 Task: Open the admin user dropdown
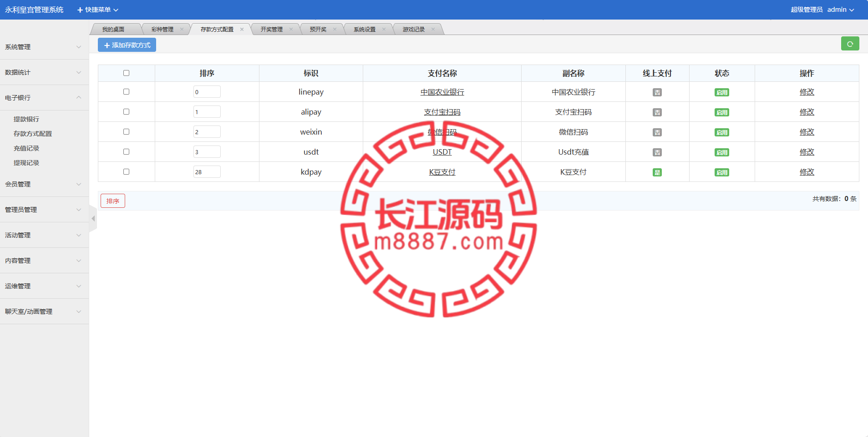pyautogui.click(x=841, y=10)
